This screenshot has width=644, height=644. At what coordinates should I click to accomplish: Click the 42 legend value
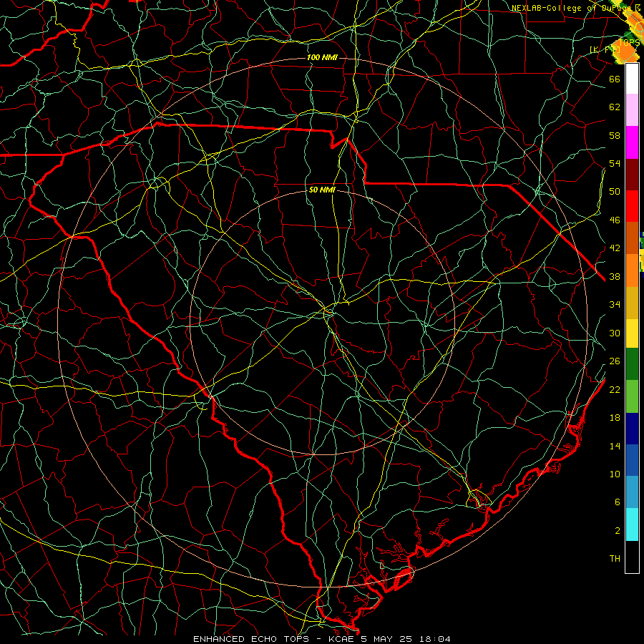click(615, 248)
